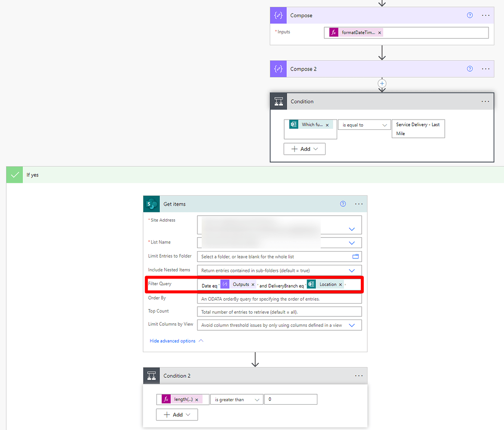This screenshot has height=430, width=504.
Task: Click the Get items help icon
Action: pyautogui.click(x=343, y=204)
